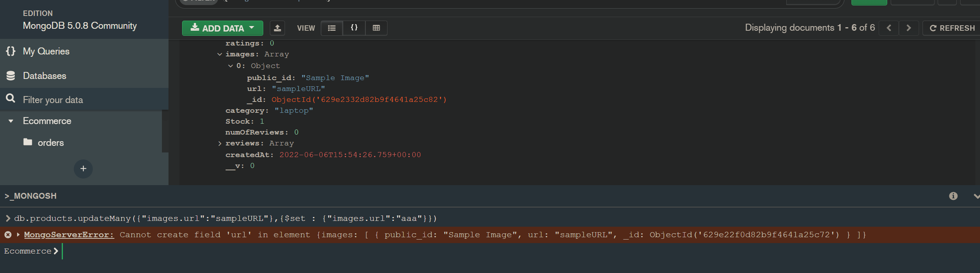Open Databases in sidebar

pyautogui.click(x=44, y=76)
